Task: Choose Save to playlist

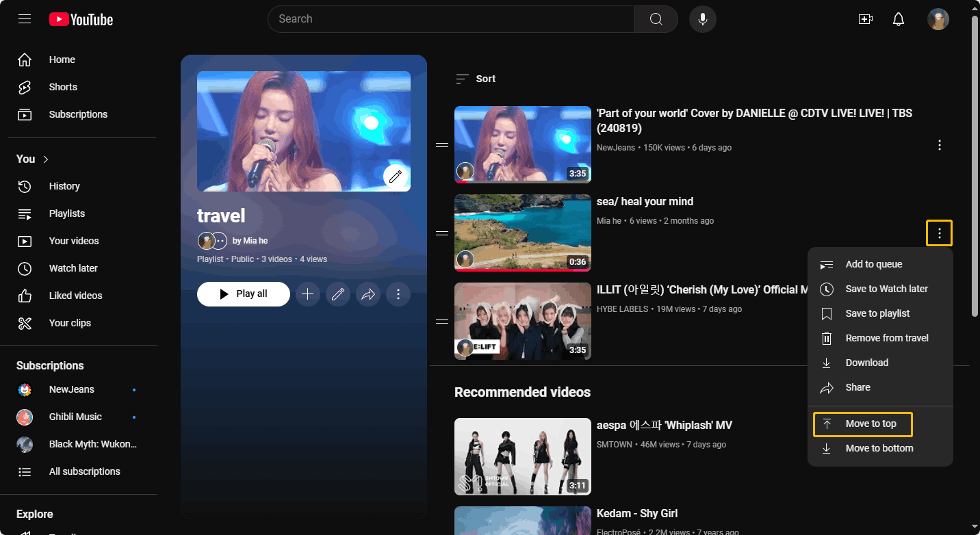Action: click(x=880, y=313)
